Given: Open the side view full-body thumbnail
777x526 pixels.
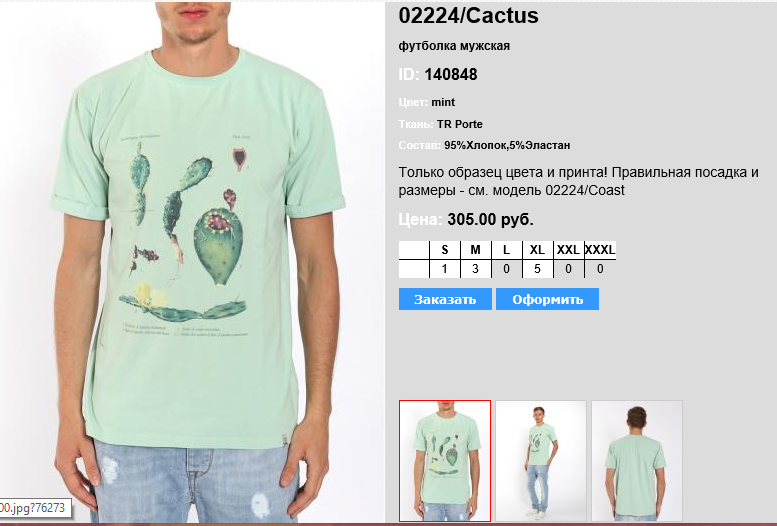Looking at the screenshot, I should [x=541, y=461].
